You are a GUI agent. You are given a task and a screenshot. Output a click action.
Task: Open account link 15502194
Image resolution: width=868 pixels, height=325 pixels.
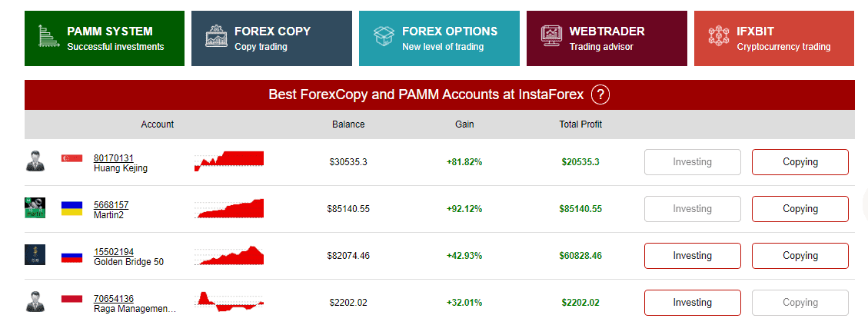pyautogui.click(x=114, y=252)
